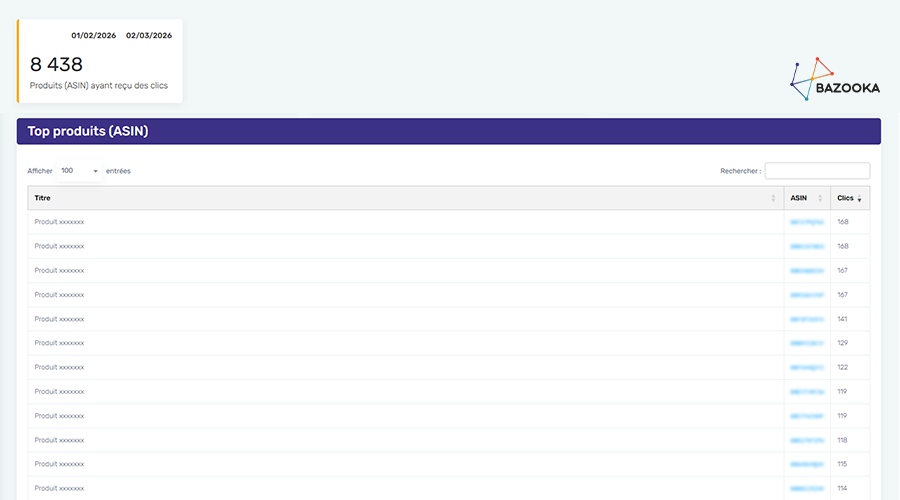Image resolution: width=900 pixels, height=500 pixels.
Task: Open ASIN link in the 115 clics row
Action: (807, 464)
